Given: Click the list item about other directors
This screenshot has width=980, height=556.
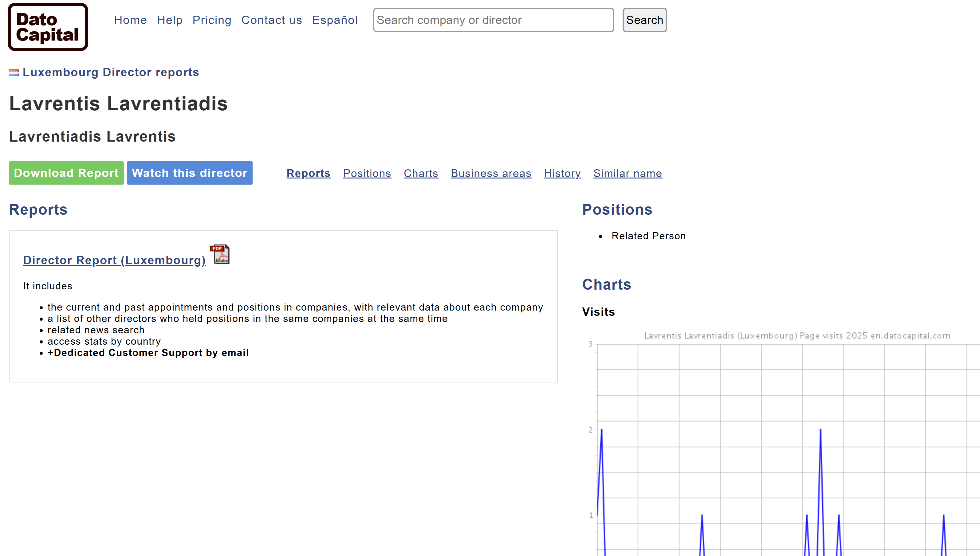Looking at the screenshot, I should tap(247, 319).
